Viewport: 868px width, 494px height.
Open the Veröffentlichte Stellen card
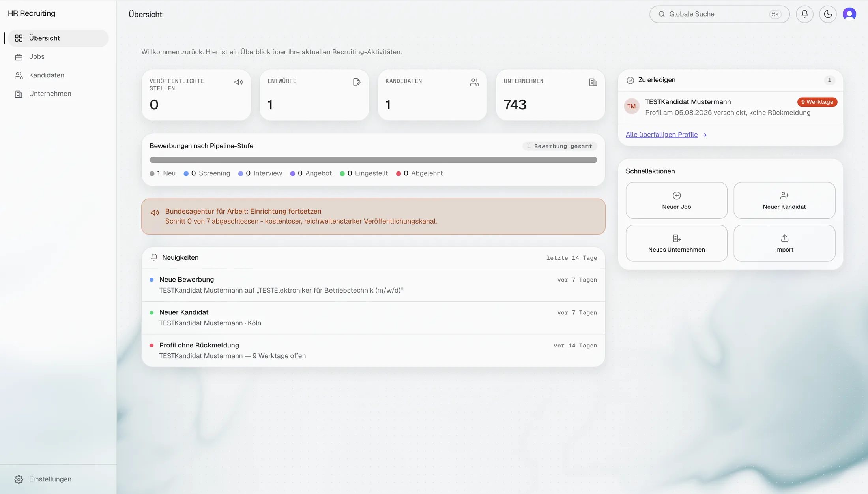coord(196,95)
